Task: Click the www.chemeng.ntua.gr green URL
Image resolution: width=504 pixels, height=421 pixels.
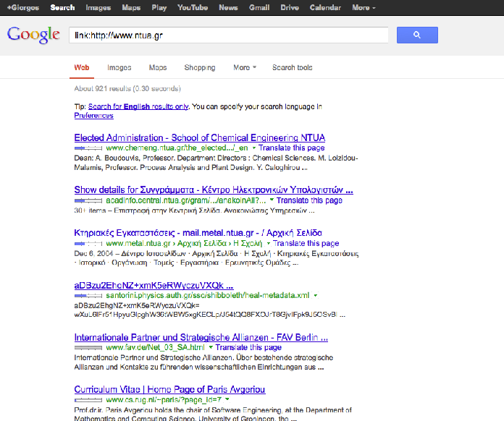Action: (x=177, y=148)
